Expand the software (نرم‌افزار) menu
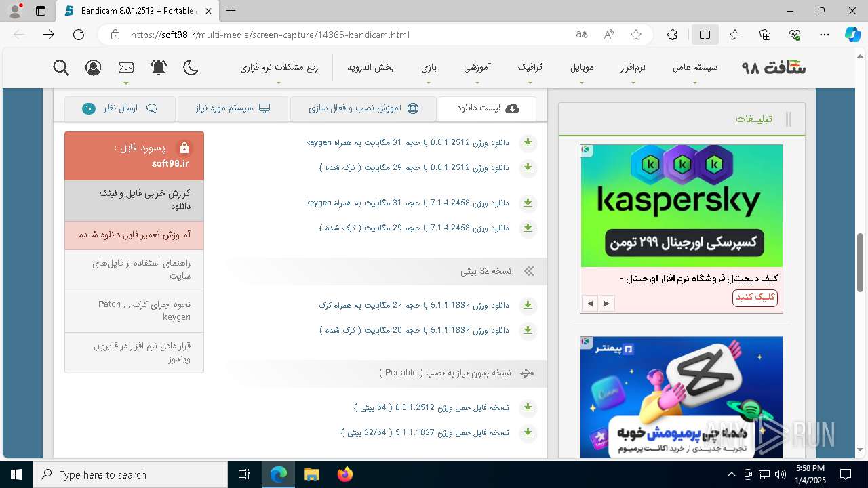The height and width of the screenshot is (488, 868). [x=633, y=68]
